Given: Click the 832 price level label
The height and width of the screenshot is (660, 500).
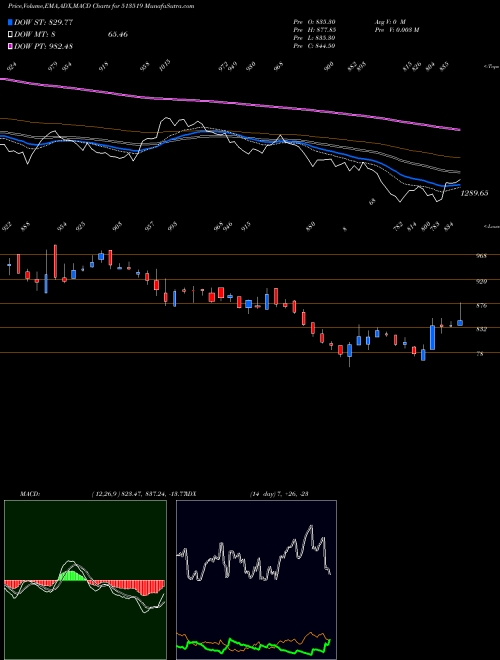Looking at the screenshot, I should 481,330.
